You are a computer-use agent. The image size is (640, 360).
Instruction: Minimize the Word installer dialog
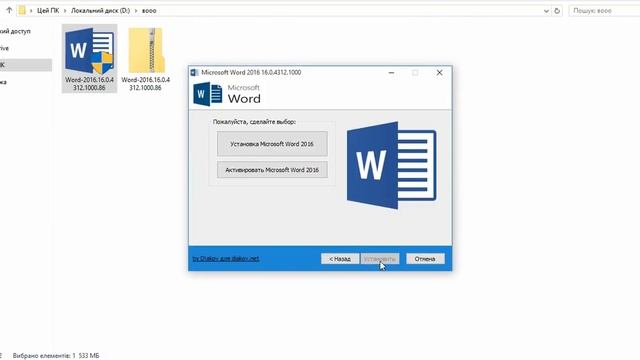click(391, 73)
